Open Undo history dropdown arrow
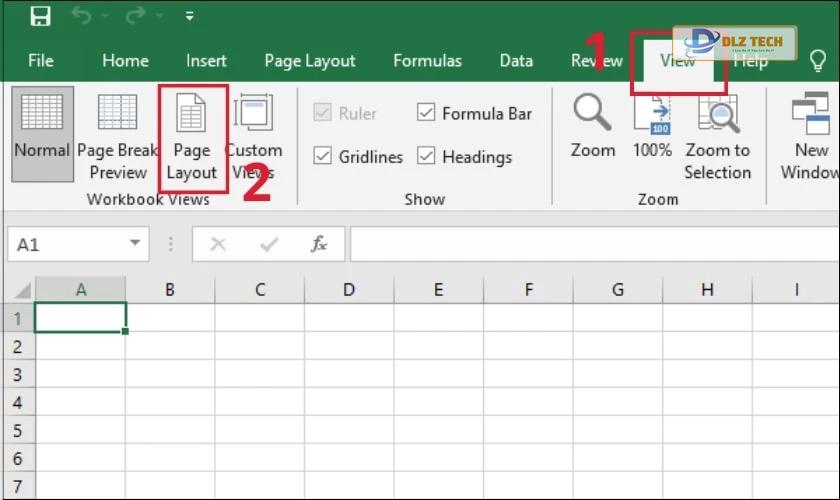Viewport: 840px width, 500px height. tap(106, 16)
